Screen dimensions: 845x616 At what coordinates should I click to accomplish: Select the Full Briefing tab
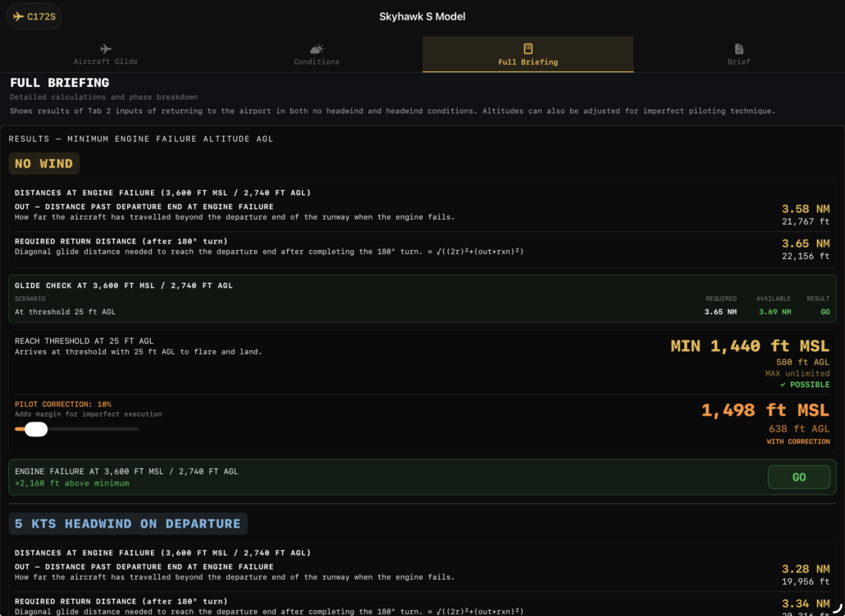coord(528,54)
